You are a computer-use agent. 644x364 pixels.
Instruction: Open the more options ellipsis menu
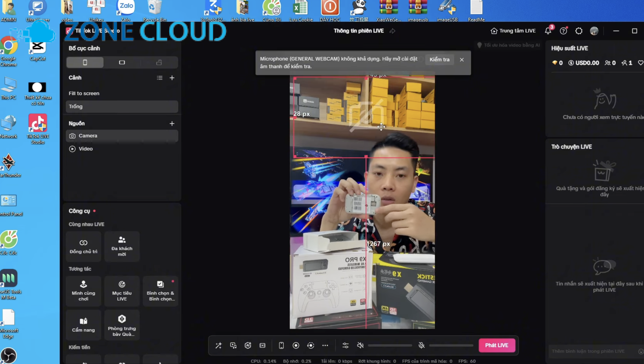[325, 345]
